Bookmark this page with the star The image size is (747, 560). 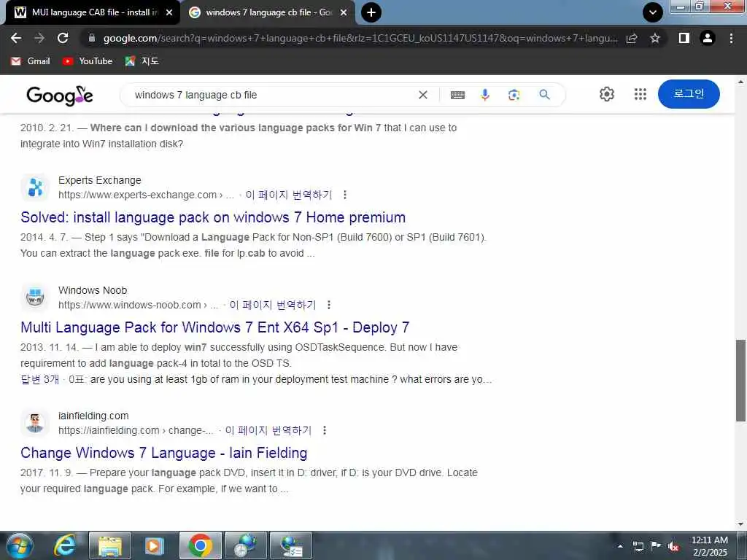click(x=655, y=38)
